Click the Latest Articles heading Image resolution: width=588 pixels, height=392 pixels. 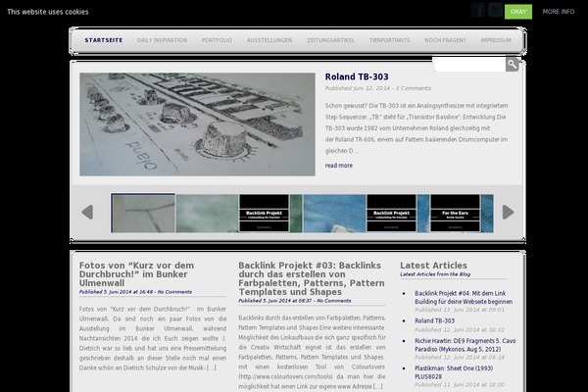[x=433, y=266]
